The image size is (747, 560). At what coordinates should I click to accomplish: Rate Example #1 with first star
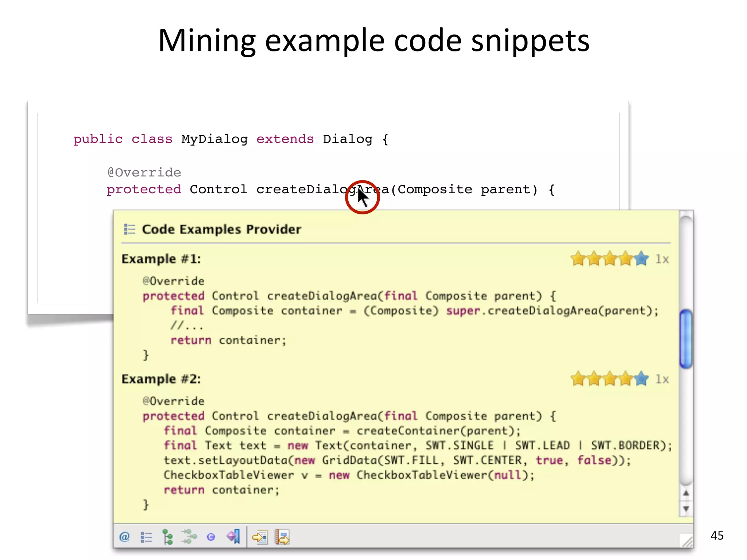point(578,259)
